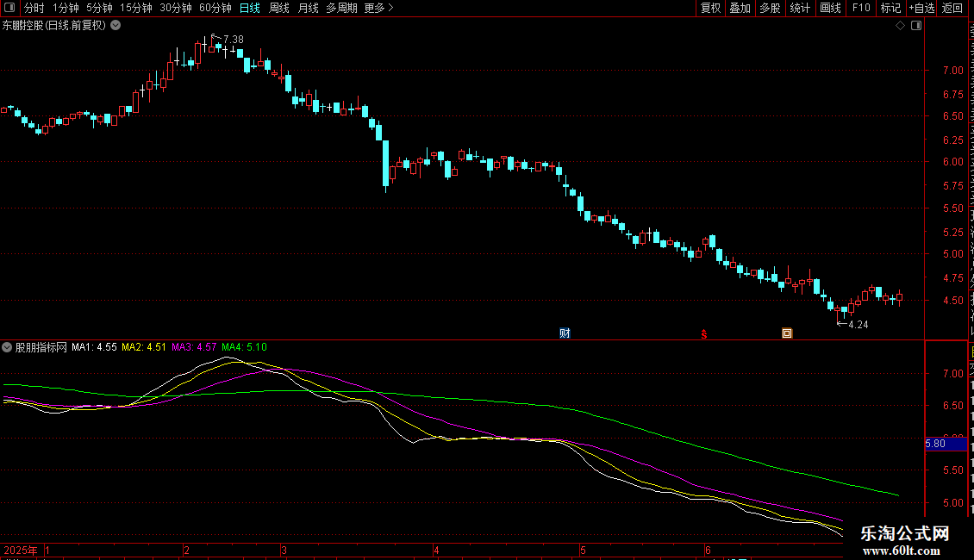Image resolution: width=974 pixels, height=560 pixels.
Task: Select the 30分钟 period tab
Action: coord(176,8)
